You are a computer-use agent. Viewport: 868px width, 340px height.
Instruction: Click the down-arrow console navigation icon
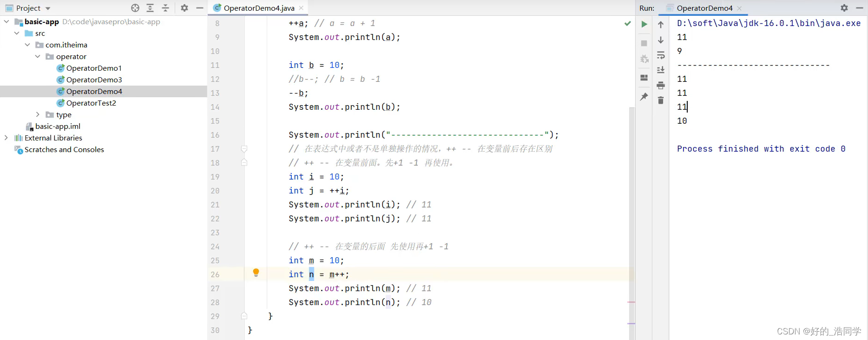tap(661, 40)
